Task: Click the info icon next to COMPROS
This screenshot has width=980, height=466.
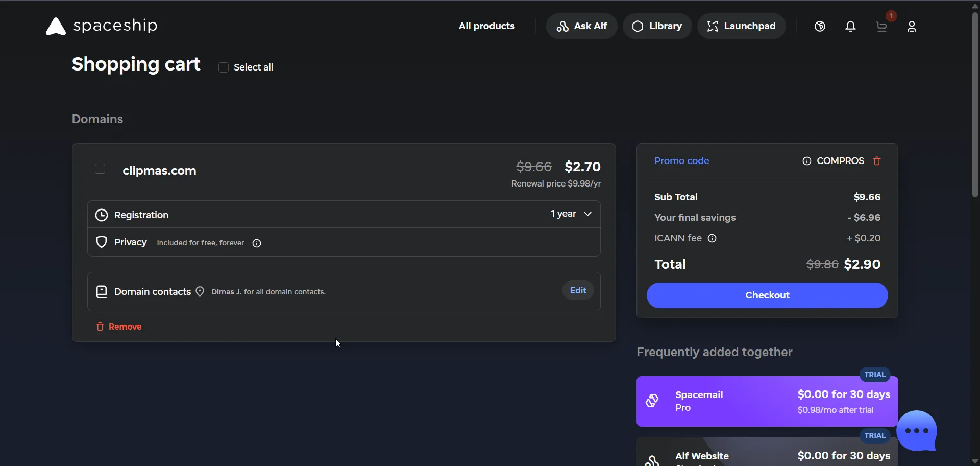Action: click(807, 161)
